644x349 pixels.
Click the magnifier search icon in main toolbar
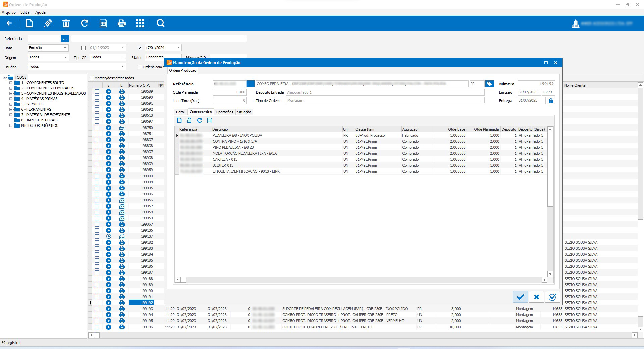pos(161,23)
